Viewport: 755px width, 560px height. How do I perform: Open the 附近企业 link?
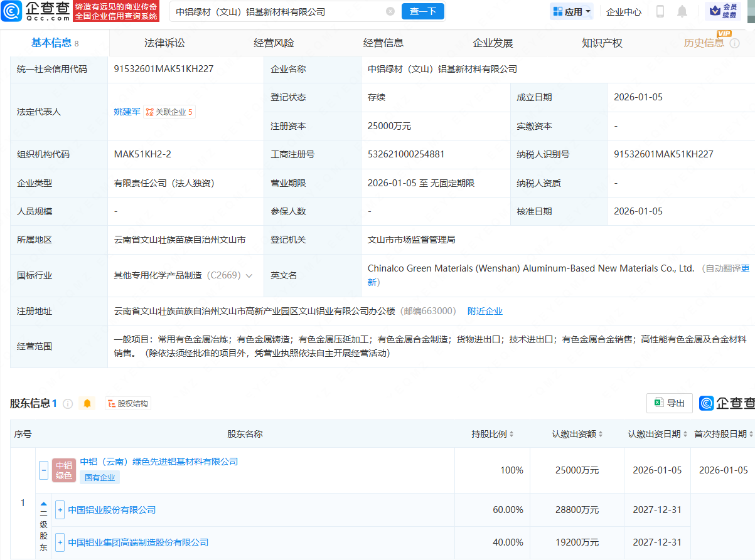click(485, 310)
